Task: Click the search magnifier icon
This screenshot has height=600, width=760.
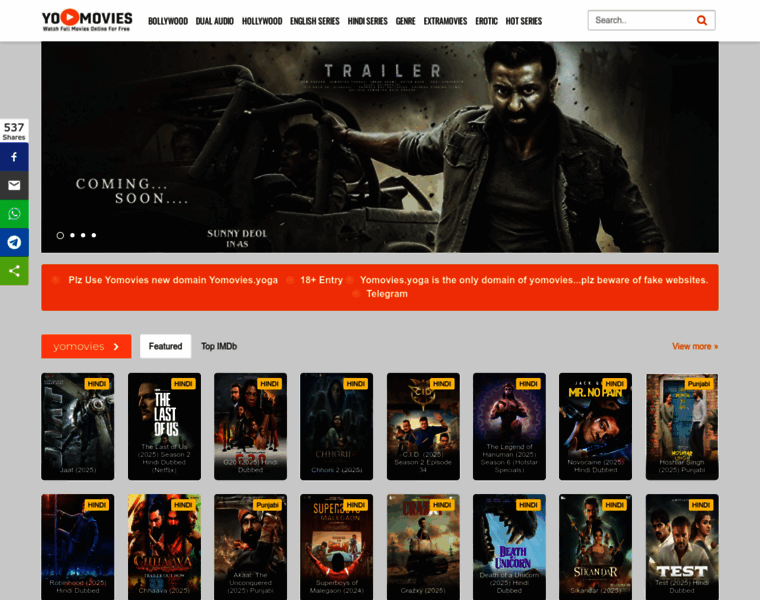Action: [701, 20]
